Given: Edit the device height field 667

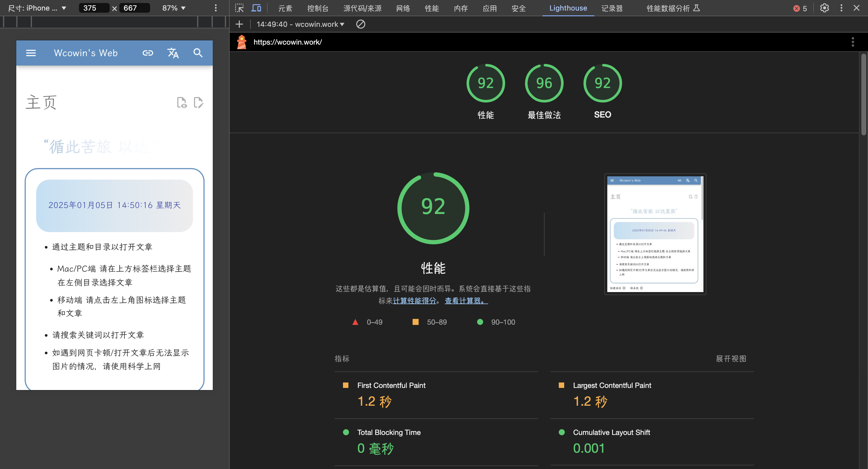Looking at the screenshot, I should coord(134,8).
